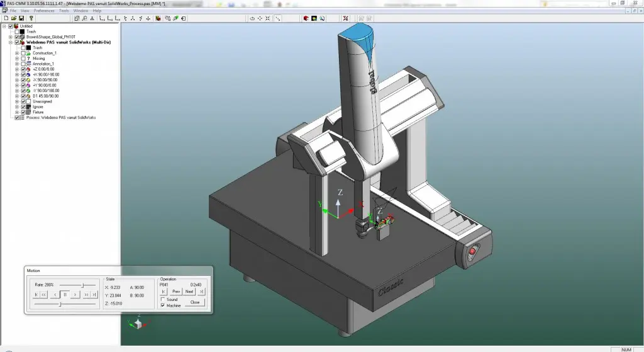Viewport: 644px width, 352px height.
Task: Go to last operation with >| button
Action: click(201, 292)
